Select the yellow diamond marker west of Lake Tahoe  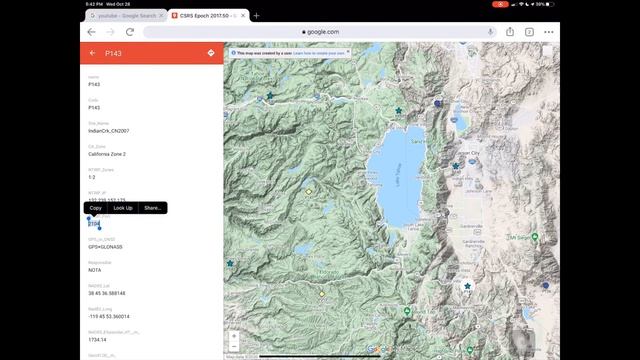click(309, 192)
